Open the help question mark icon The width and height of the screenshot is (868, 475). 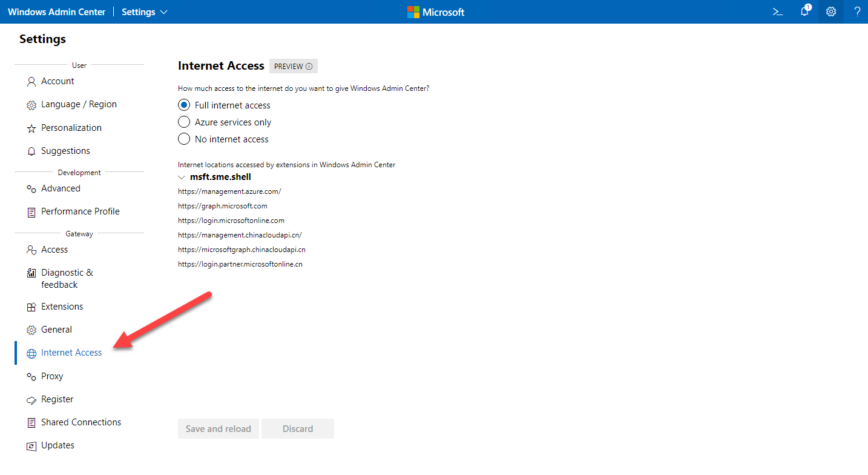857,12
